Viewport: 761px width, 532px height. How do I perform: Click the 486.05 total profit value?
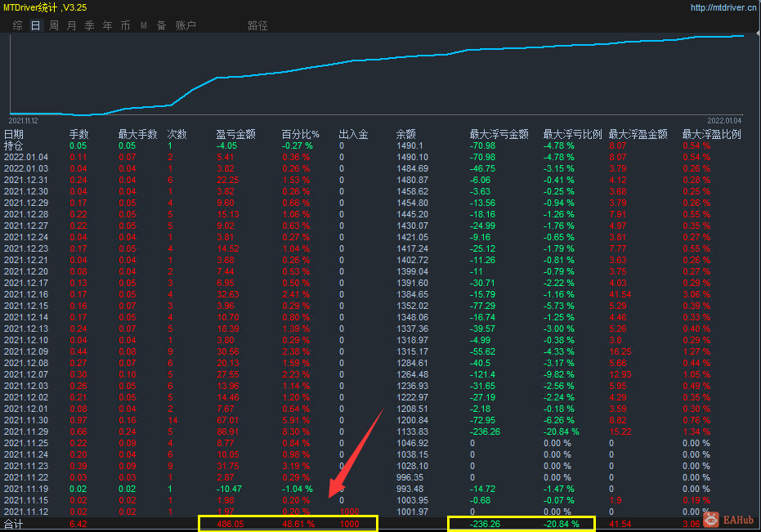(231, 524)
